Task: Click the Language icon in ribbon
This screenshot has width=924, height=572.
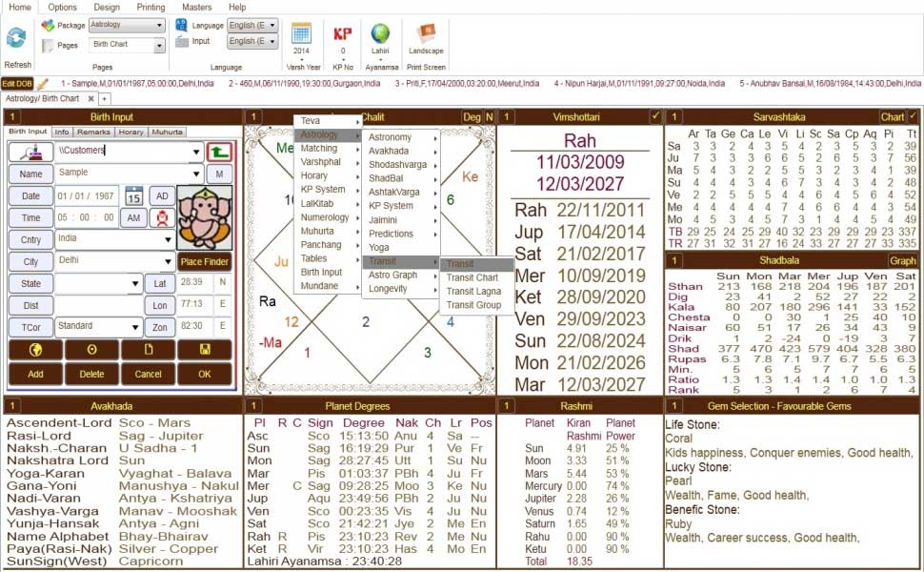Action: pyautogui.click(x=182, y=25)
